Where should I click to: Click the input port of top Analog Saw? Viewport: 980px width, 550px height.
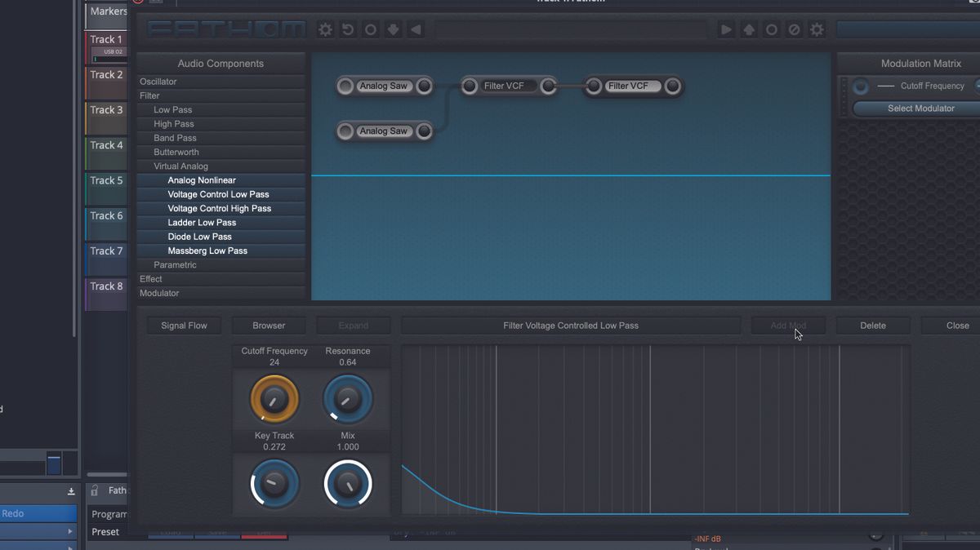(345, 86)
